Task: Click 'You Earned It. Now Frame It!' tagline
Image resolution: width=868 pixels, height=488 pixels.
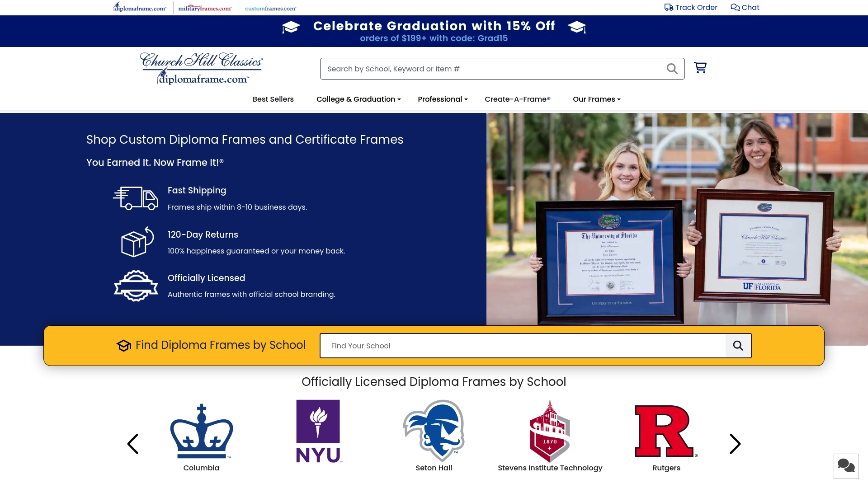Action: click(155, 163)
